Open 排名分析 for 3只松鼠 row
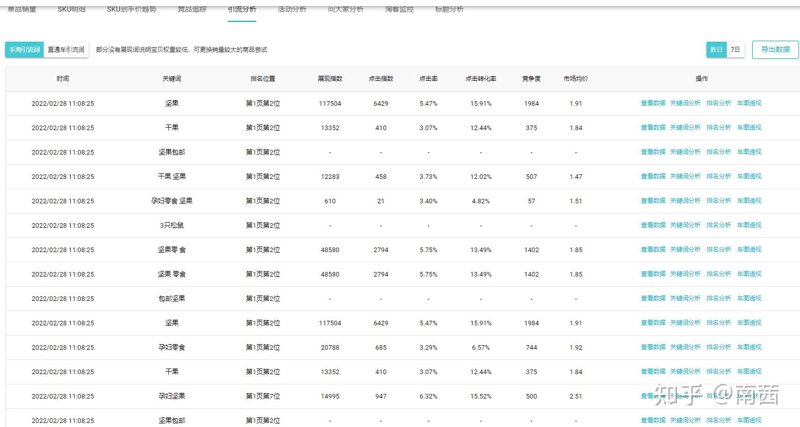This screenshot has height=427, width=800. tap(718, 225)
